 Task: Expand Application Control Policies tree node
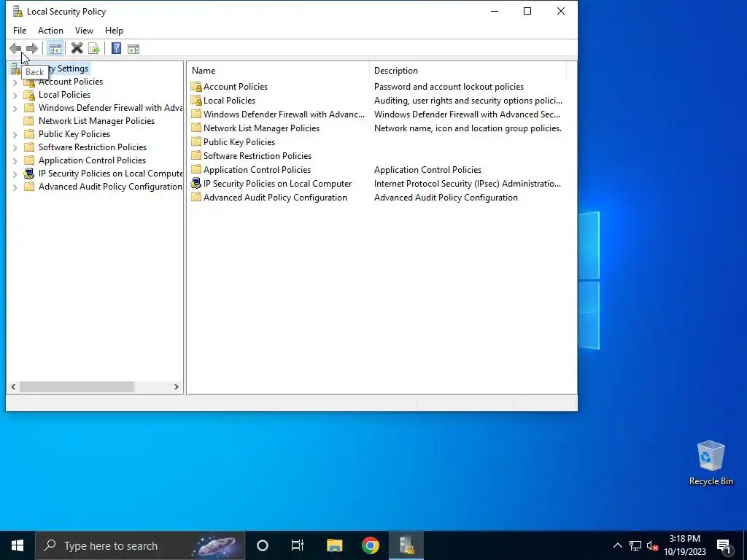point(15,161)
